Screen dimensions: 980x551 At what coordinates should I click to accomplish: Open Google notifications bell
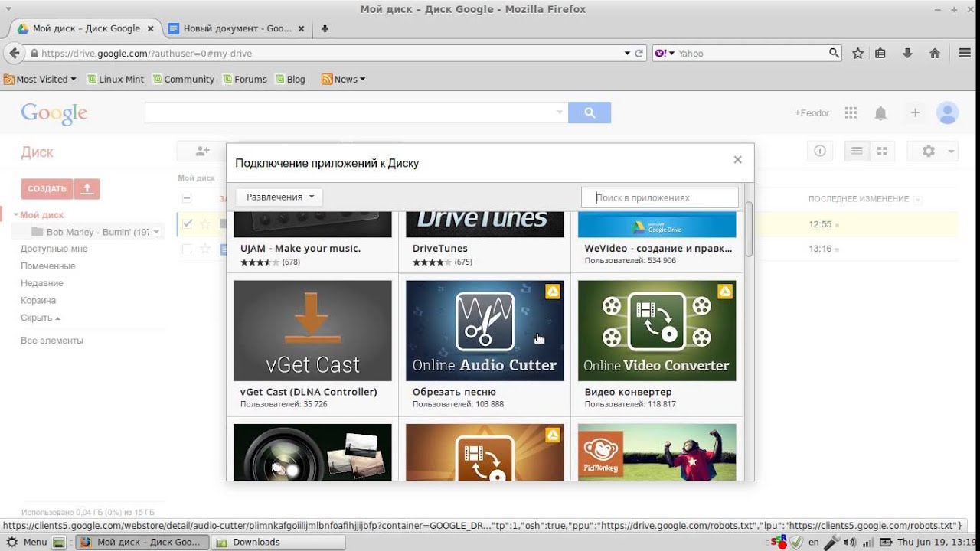pos(880,113)
